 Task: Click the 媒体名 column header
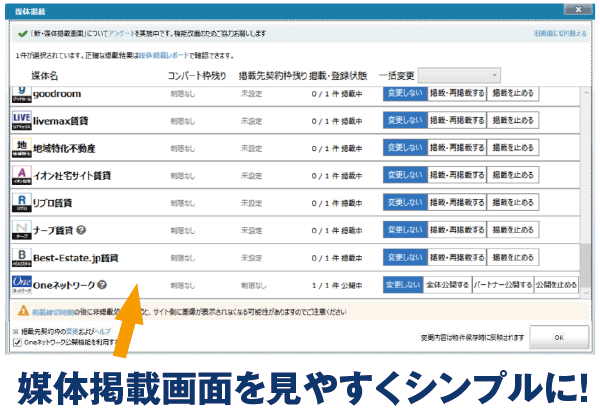(x=44, y=76)
